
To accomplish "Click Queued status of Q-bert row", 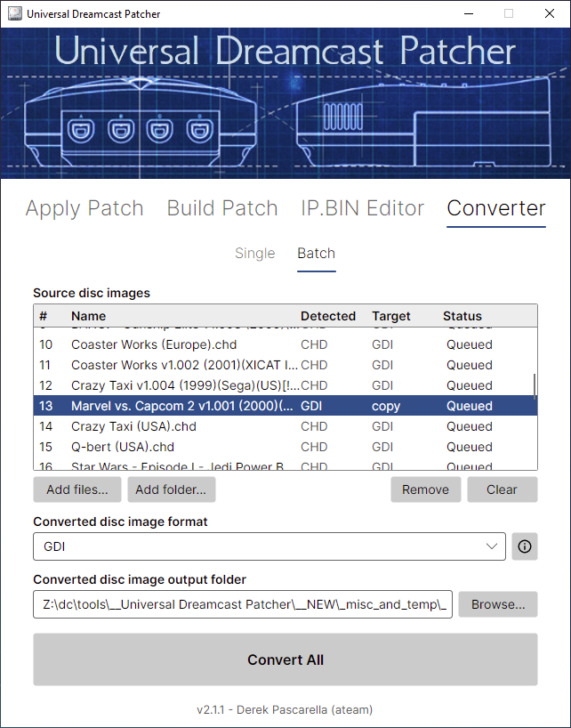I will 470,447.
